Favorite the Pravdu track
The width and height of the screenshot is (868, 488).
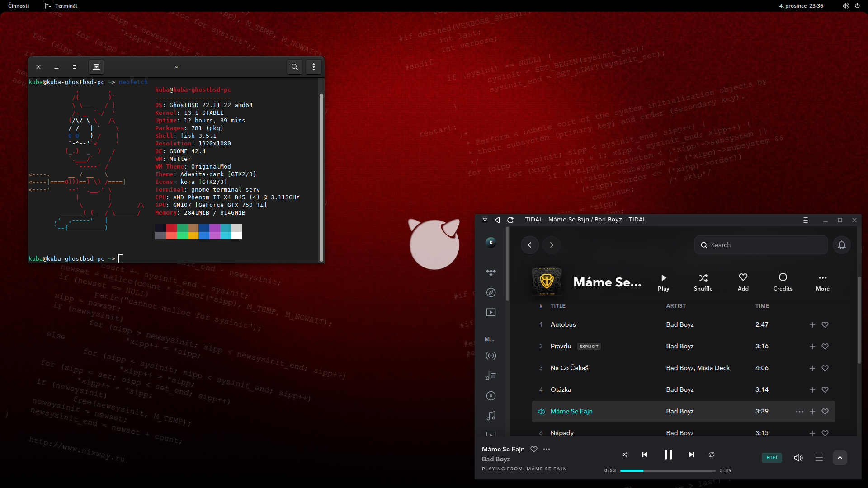(825, 347)
